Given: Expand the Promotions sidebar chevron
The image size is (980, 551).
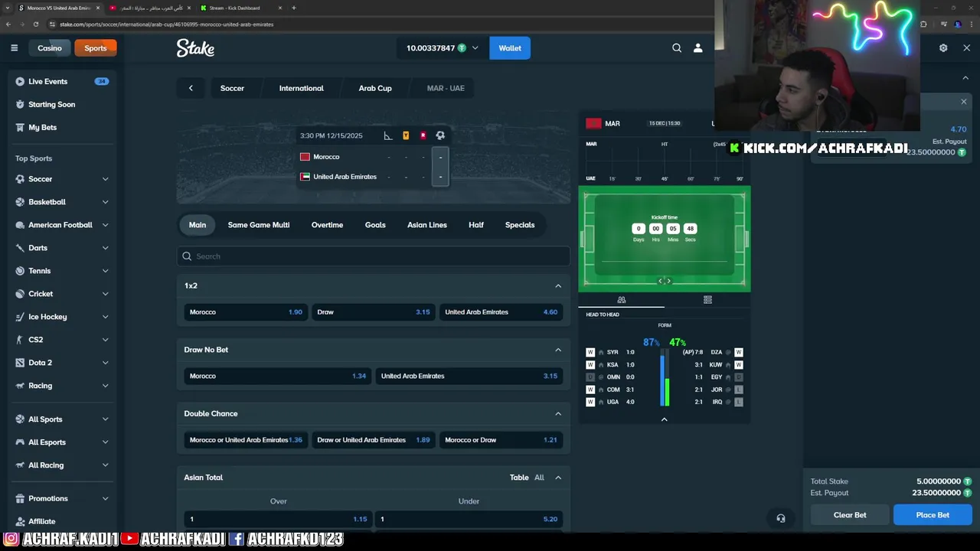Looking at the screenshot, I should pos(105,498).
